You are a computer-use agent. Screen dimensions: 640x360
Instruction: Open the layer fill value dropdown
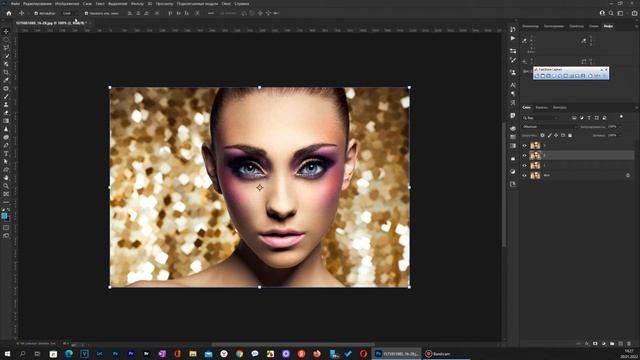[x=614, y=135]
